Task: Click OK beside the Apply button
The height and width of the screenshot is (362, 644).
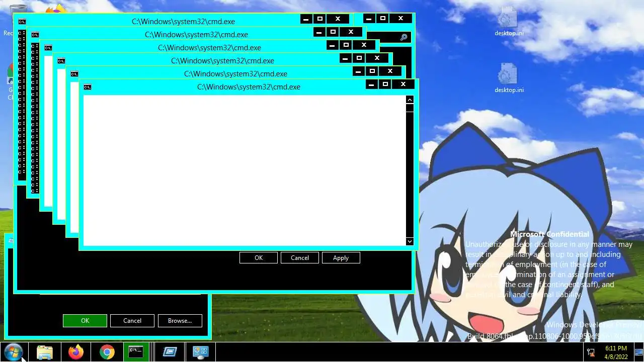Action: click(x=259, y=258)
